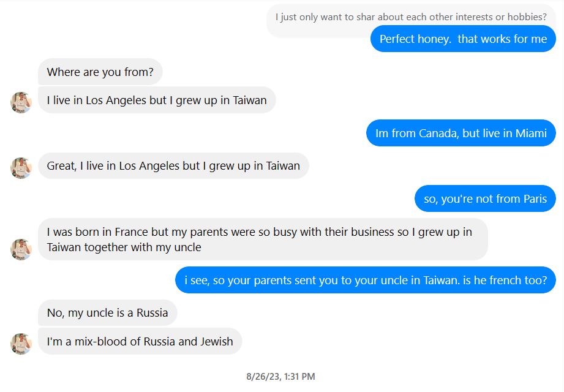Screen dimensions: 564x392
Task: Select the first "I live in Los Angeles" message
Action: [157, 100]
